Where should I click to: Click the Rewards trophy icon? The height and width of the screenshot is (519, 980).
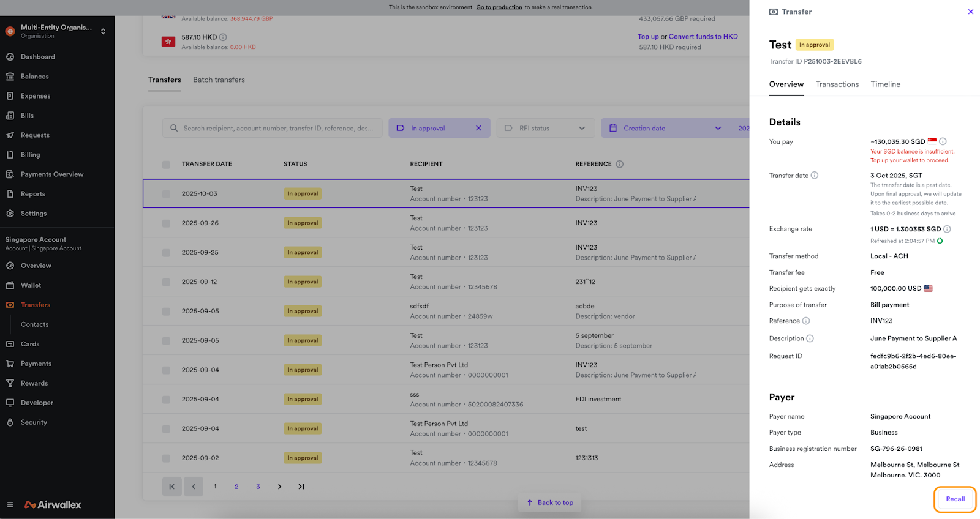point(10,383)
